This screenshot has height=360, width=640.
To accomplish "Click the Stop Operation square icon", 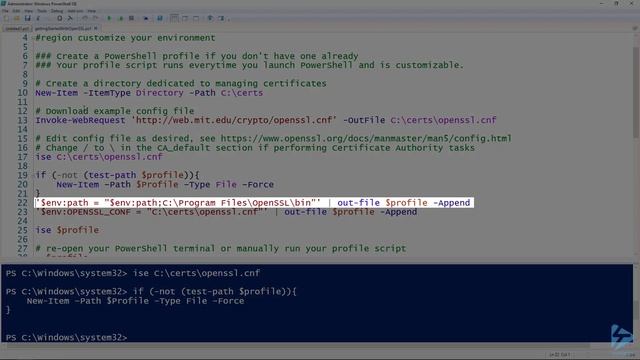I will (131, 18).
